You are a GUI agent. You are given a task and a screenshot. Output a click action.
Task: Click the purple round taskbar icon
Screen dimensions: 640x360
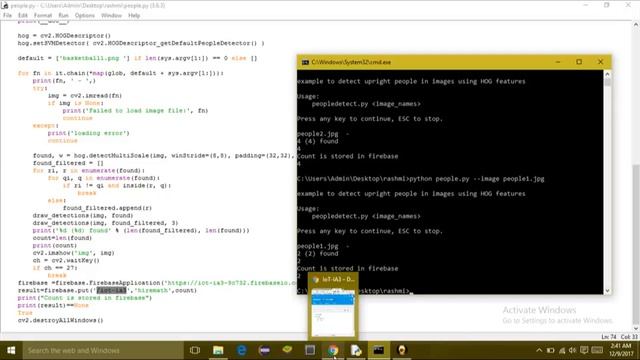tap(264, 350)
